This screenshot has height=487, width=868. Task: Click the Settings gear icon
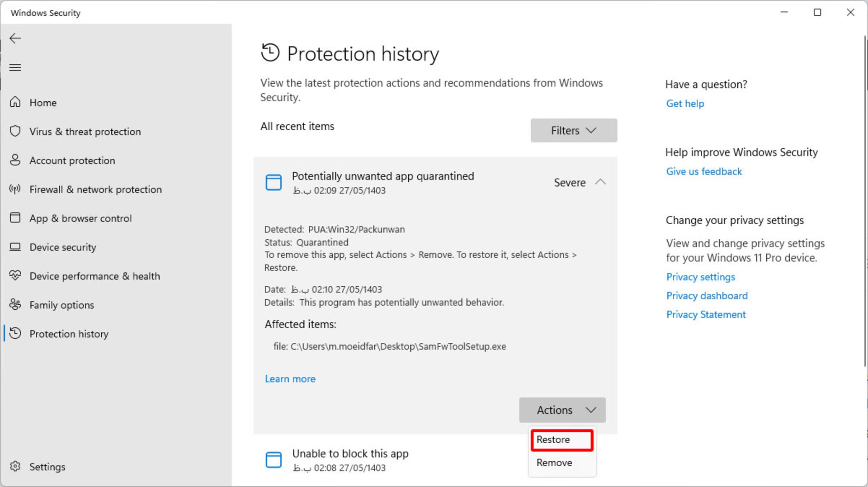point(15,466)
